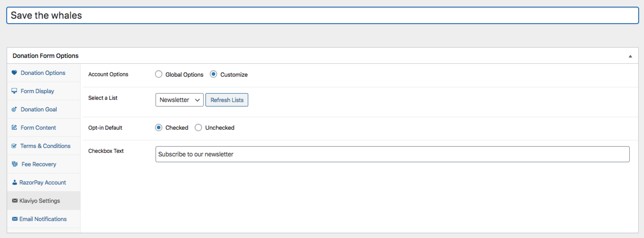Screen dimensions: 644x238
Task: Select the Terms & Conditions tab
Action: pos(44,146)
